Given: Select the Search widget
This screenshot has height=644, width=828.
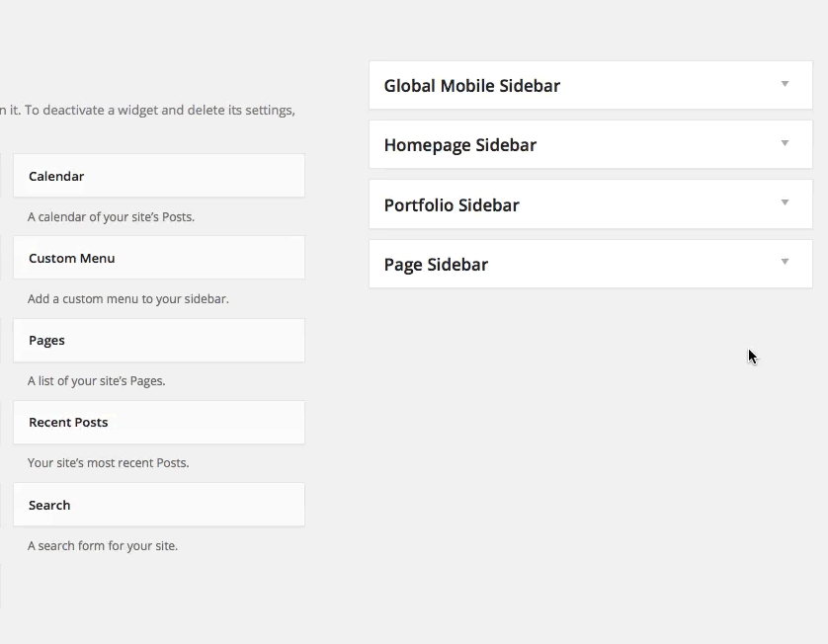Looking at the screenshot, I should coord(158,505).
